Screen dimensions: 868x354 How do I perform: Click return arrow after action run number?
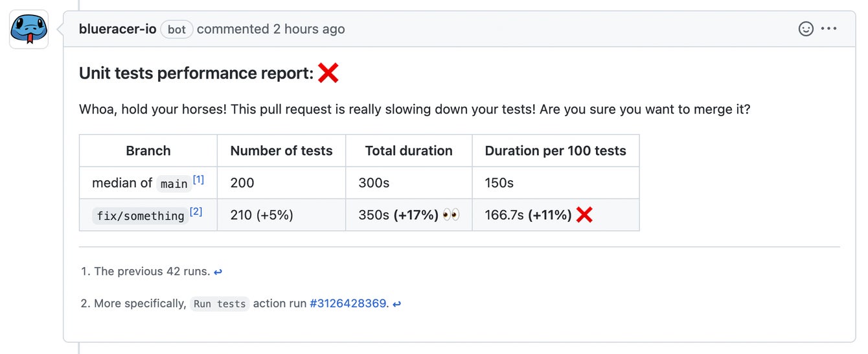[x=396, y=304]
